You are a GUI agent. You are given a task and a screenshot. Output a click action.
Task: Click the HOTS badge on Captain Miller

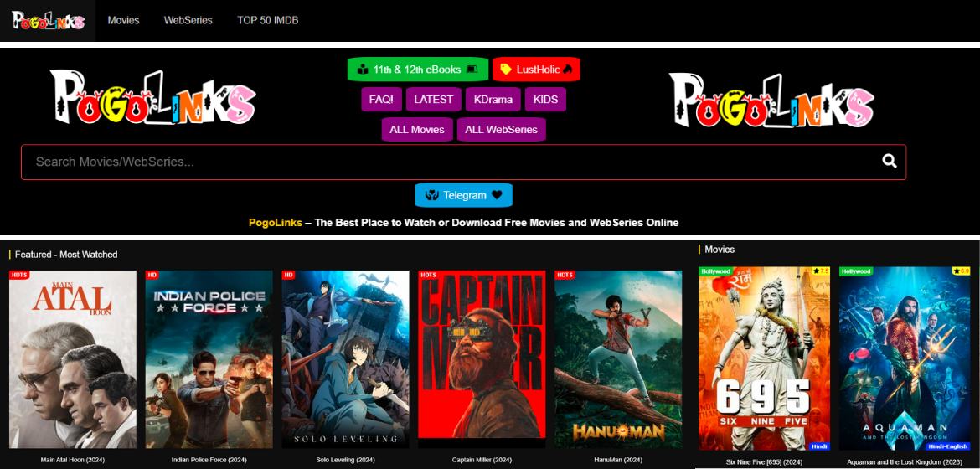click(428, 275)
